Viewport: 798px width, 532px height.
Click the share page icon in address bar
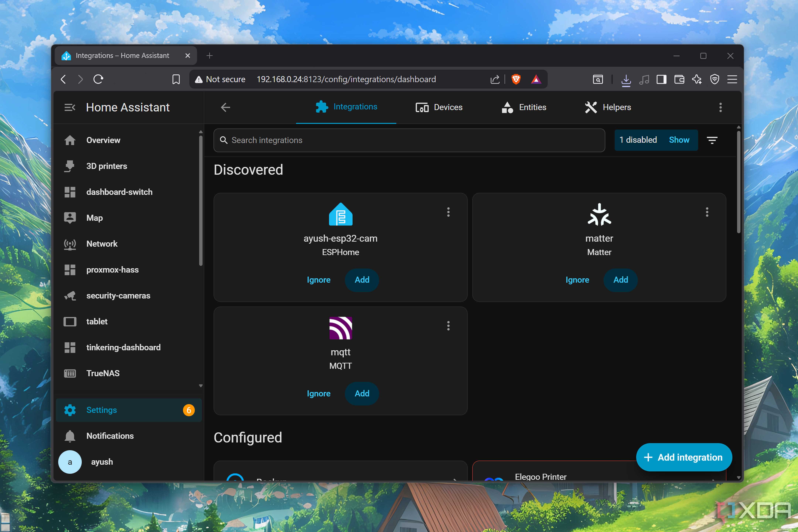click(x=495, y=79)
